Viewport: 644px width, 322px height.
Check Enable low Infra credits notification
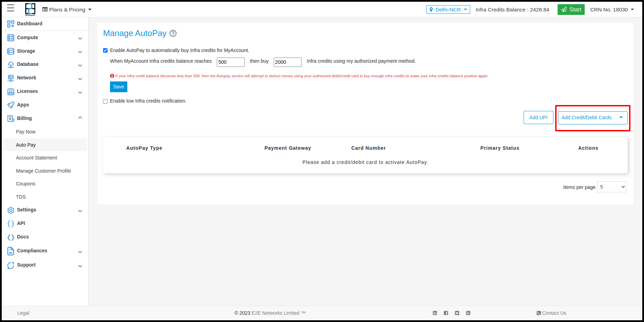click(x=105, y=101)
